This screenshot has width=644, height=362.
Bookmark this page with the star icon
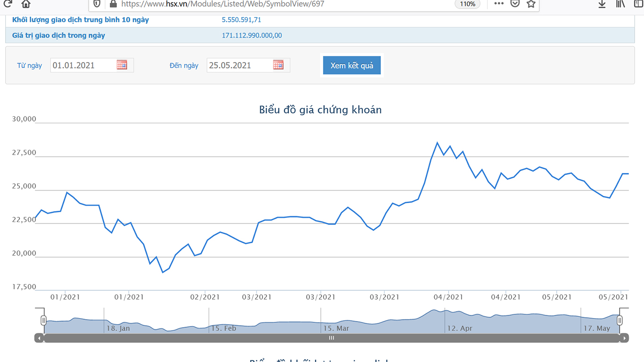[531, 4]
